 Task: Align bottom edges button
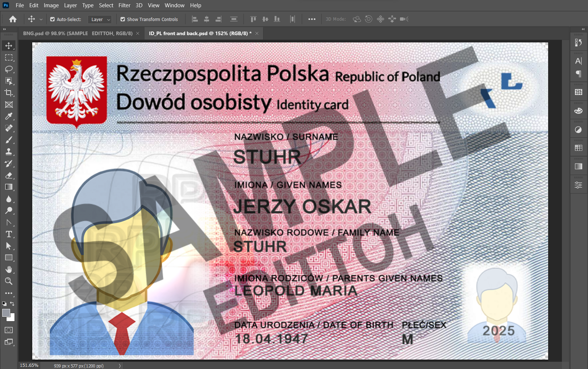pos(277,19)
